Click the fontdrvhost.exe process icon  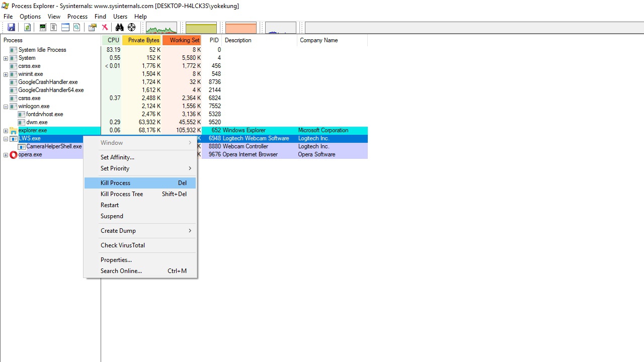point(22,114)
